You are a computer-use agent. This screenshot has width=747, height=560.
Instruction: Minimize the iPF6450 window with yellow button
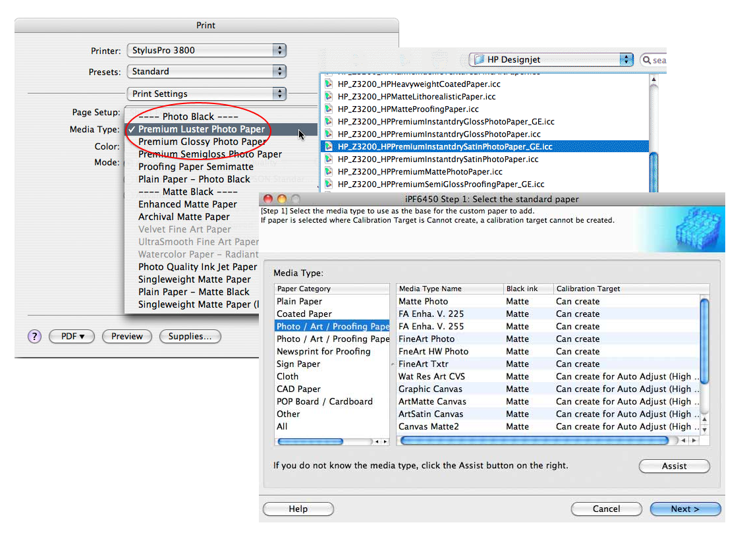tap(282, 199)
